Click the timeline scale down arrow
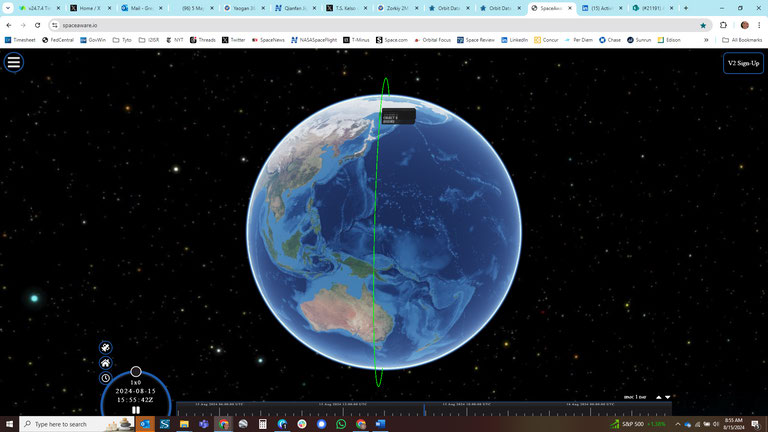Viewport: 768px width, 432px height. [x=668, y=397]
